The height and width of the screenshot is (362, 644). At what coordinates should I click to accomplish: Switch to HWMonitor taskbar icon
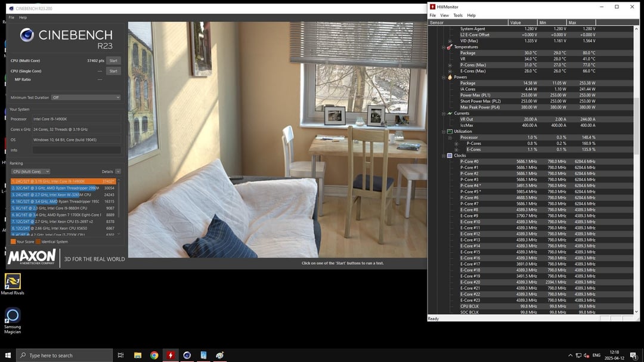pyautogui.click(x=171, y=355)
